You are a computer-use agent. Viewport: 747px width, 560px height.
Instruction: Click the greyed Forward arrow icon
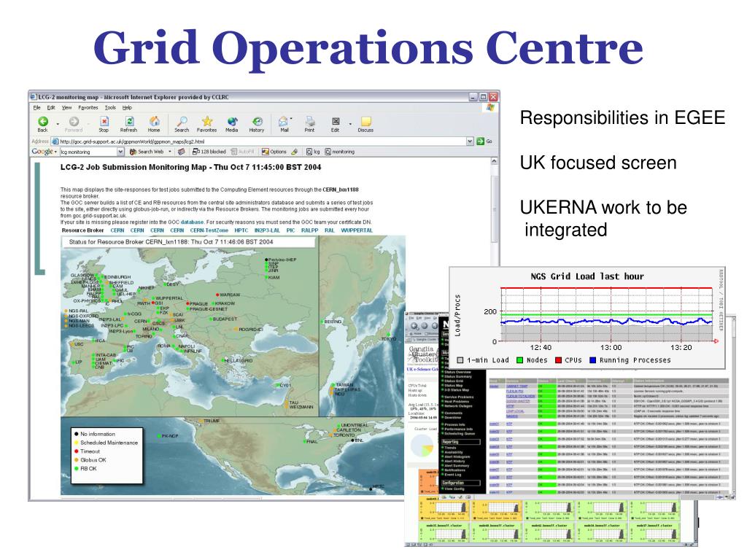pos(74,122)
